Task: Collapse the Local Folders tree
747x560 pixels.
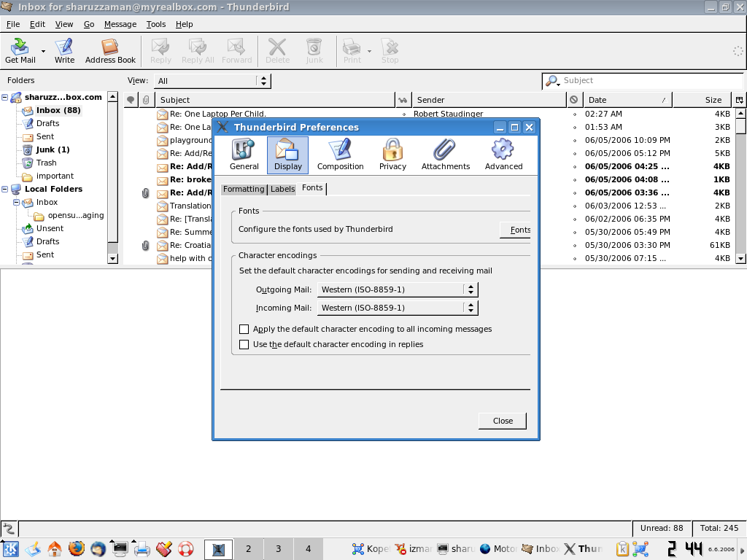Action: pyautogui.click(x=5, y=189)
